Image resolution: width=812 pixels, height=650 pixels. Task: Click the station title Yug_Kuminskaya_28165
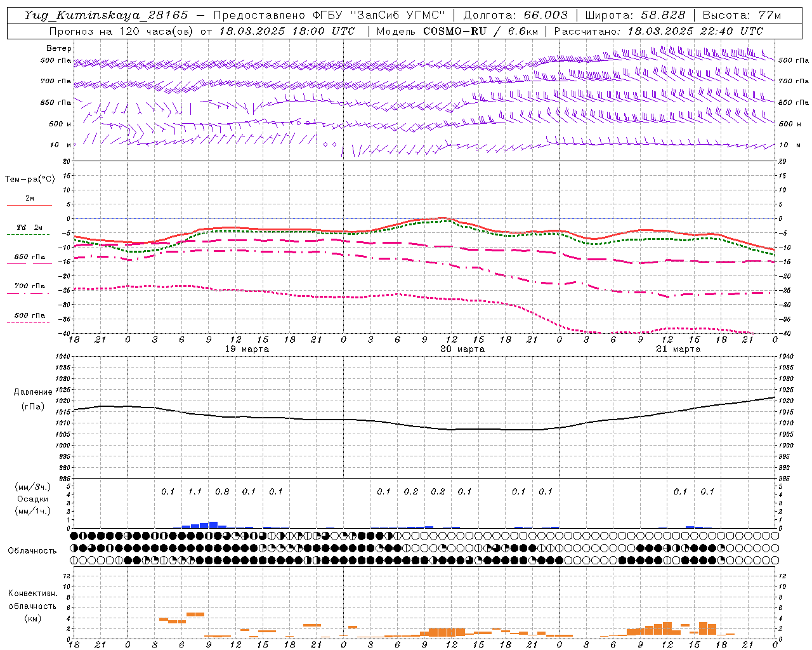106,15
